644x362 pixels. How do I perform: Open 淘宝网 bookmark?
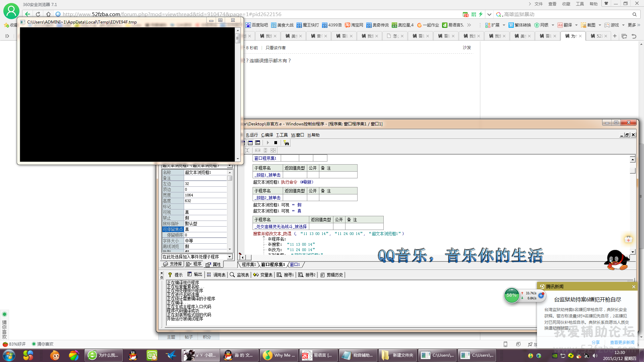point(354,25)
